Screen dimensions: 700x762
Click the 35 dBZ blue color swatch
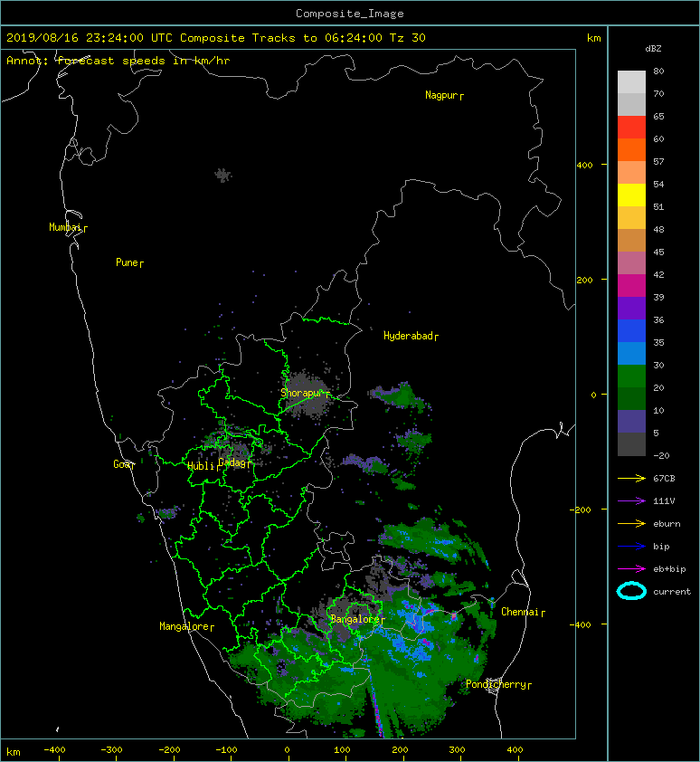(631, 354)
